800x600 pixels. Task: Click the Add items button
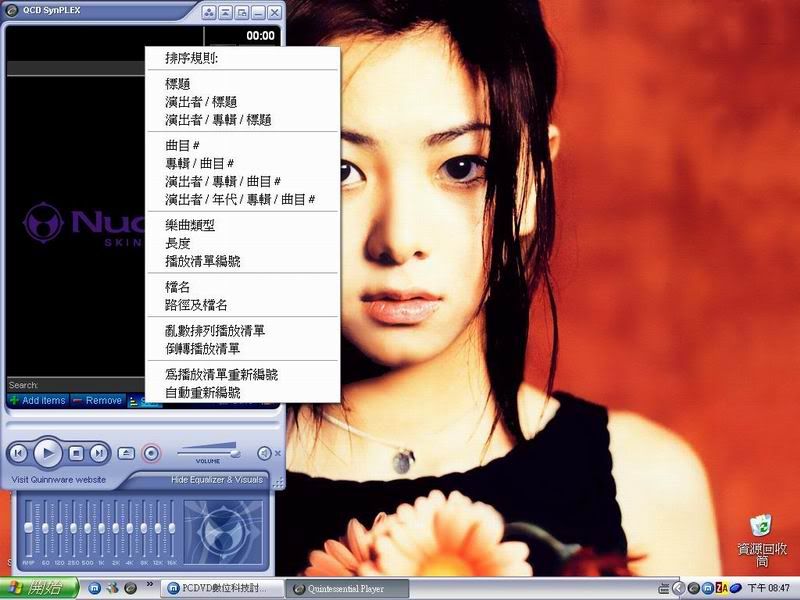click(x=37, y=400)
